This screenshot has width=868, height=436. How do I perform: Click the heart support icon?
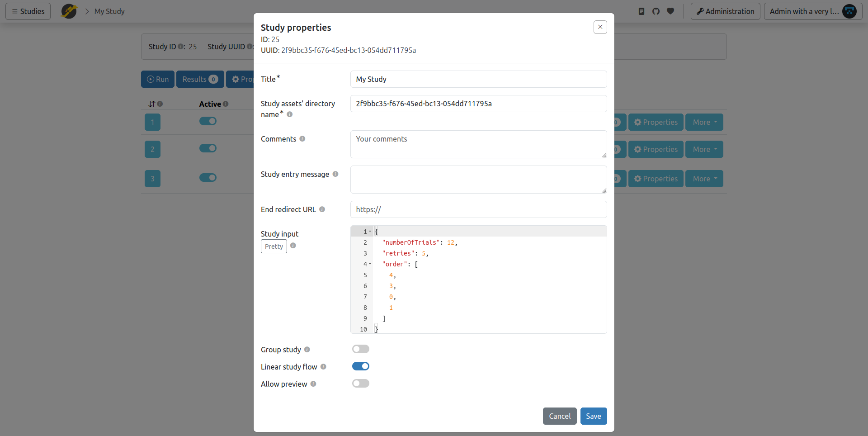[670, 11]
